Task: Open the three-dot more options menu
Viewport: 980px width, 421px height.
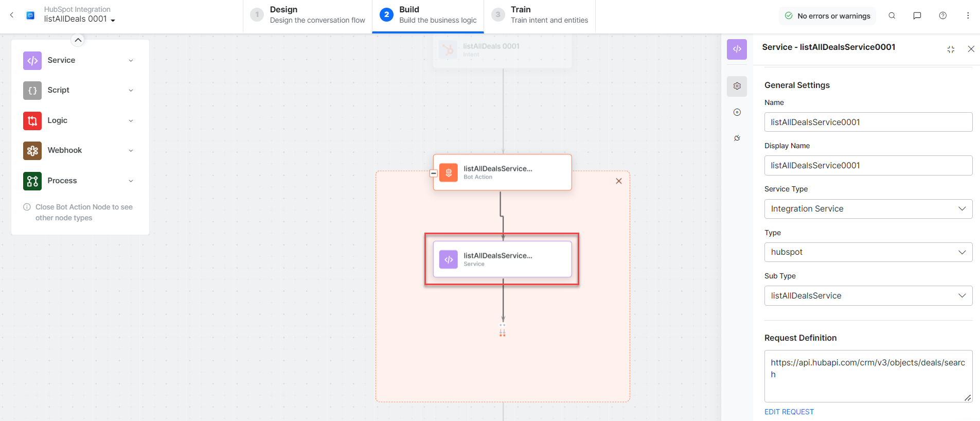Action: [x=968, y=16]
